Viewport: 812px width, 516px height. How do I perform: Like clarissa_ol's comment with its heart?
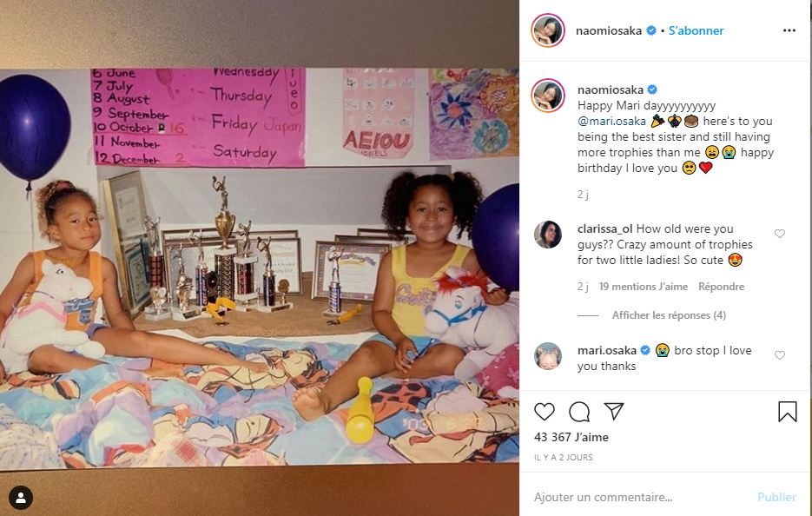click(779, 234)
